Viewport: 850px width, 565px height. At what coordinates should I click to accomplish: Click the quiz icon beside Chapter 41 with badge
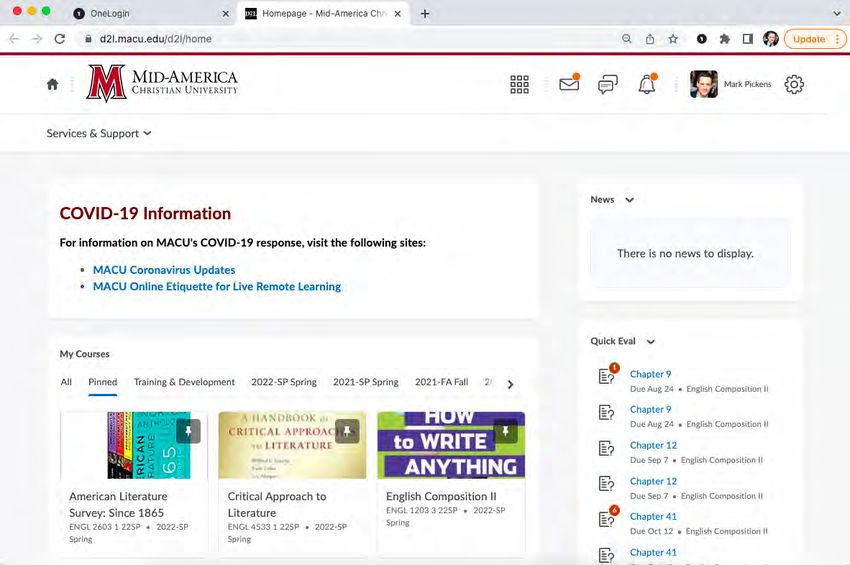point(607,518)
